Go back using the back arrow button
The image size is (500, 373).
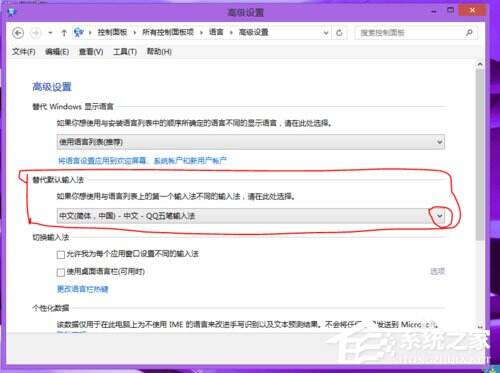[18, 33]
